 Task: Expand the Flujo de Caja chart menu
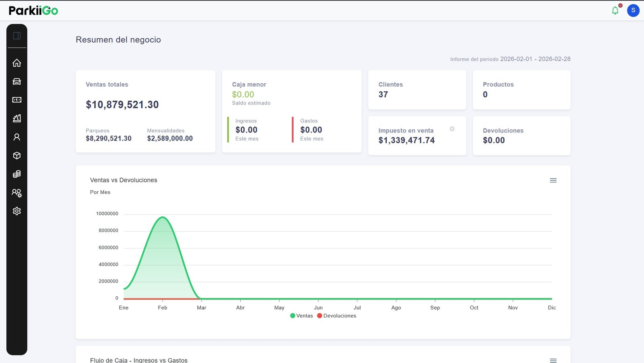[553, 360]
